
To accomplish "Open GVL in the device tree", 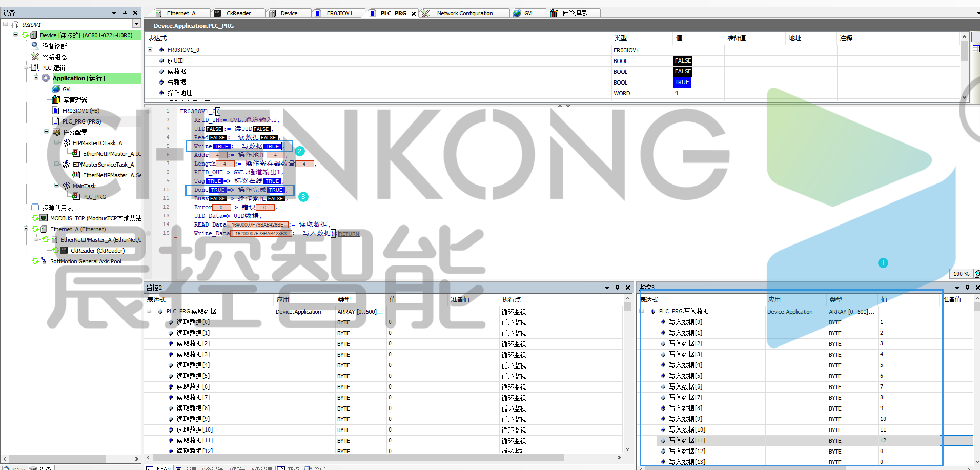I will pyautogui.click(x=67, y=89).
